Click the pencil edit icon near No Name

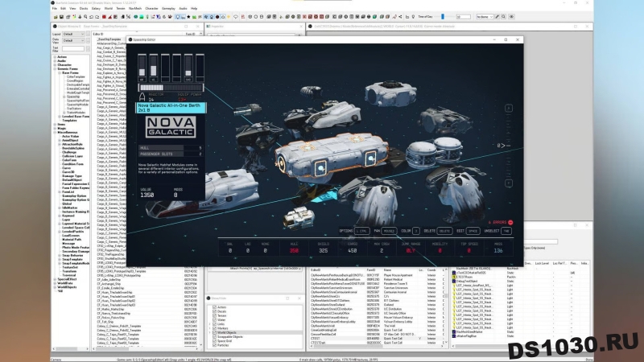pyautogui.click(x=497, y=17)
